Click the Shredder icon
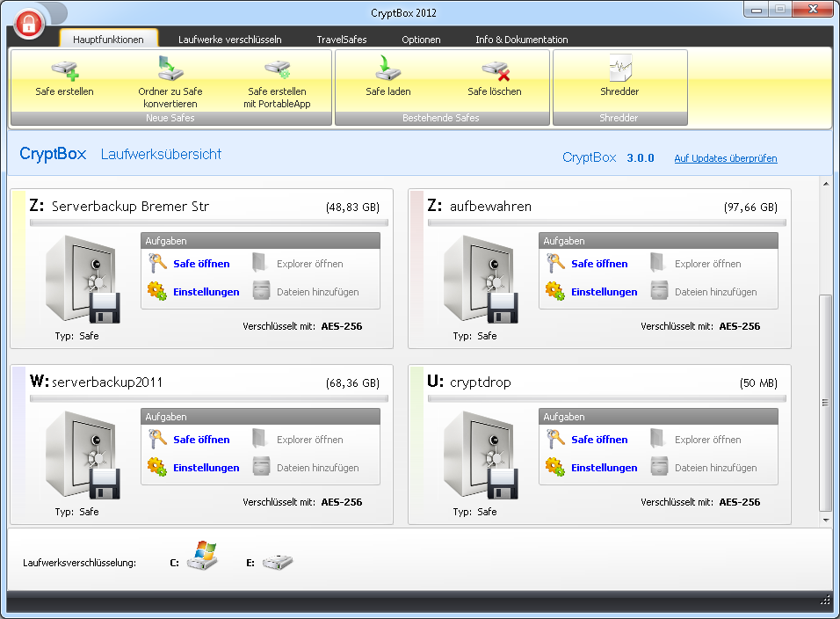The height and width of the screenshot is (619, 840). tap(620, 69)
